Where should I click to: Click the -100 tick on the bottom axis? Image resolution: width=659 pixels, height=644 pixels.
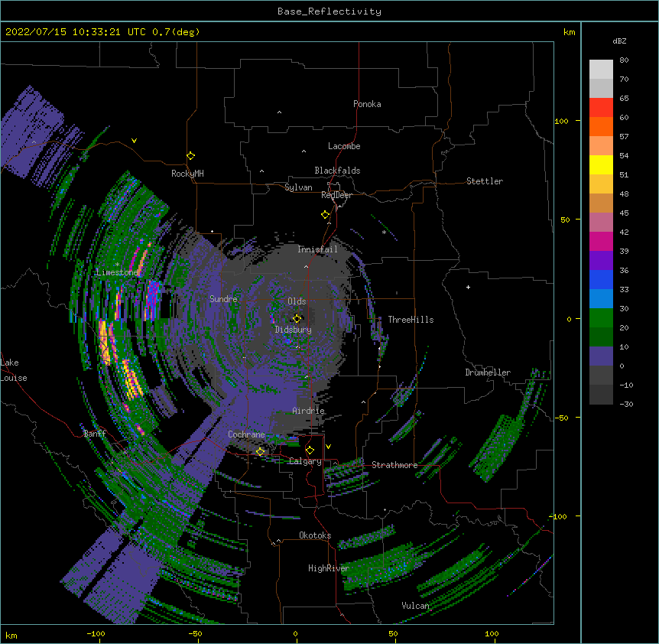[x=96, y=633]
